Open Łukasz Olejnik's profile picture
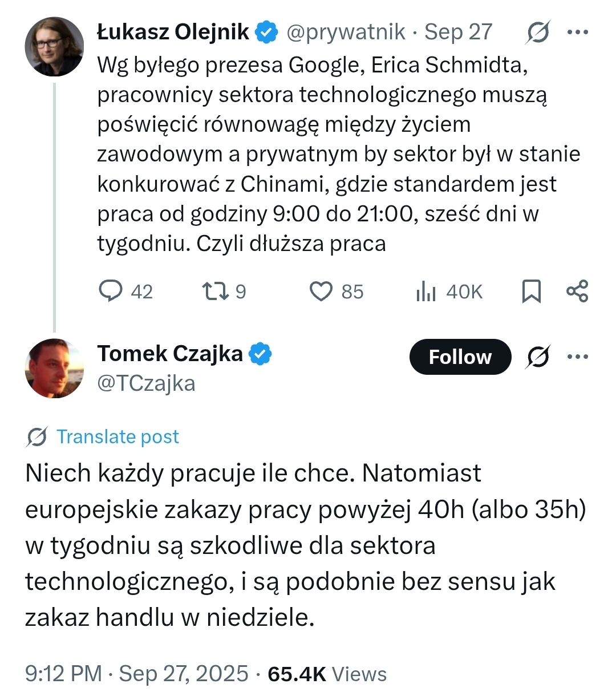 tap(54, 47)
